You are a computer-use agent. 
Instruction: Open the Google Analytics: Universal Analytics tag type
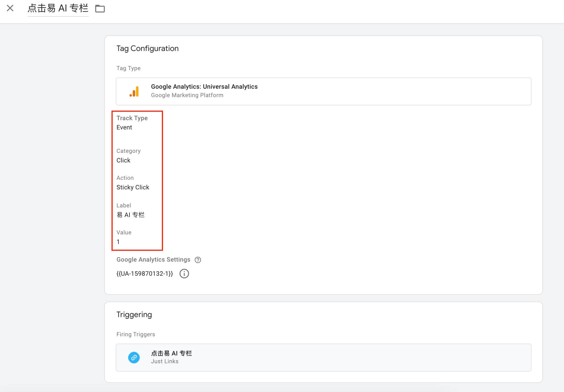click(324, 91)
